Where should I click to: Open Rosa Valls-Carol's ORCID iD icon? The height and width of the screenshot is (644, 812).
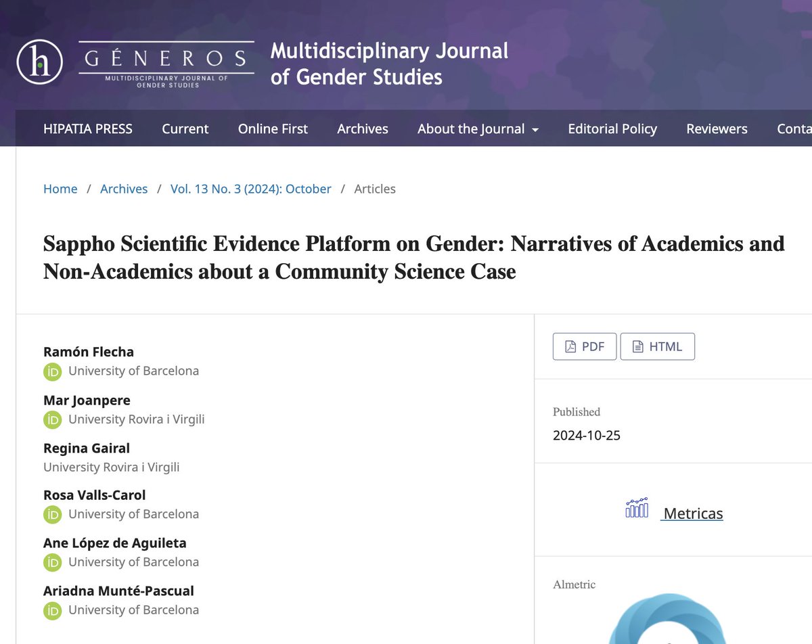point(52,514)
